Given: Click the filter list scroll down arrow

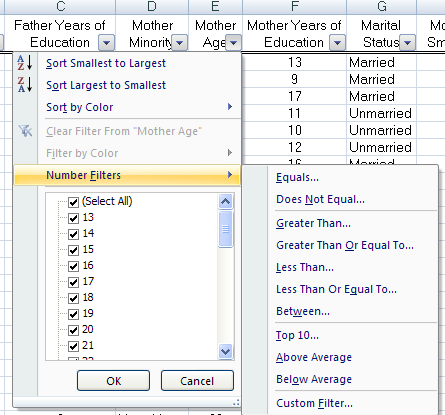Looking at the screenshot, I should click(x=226, y=351).
